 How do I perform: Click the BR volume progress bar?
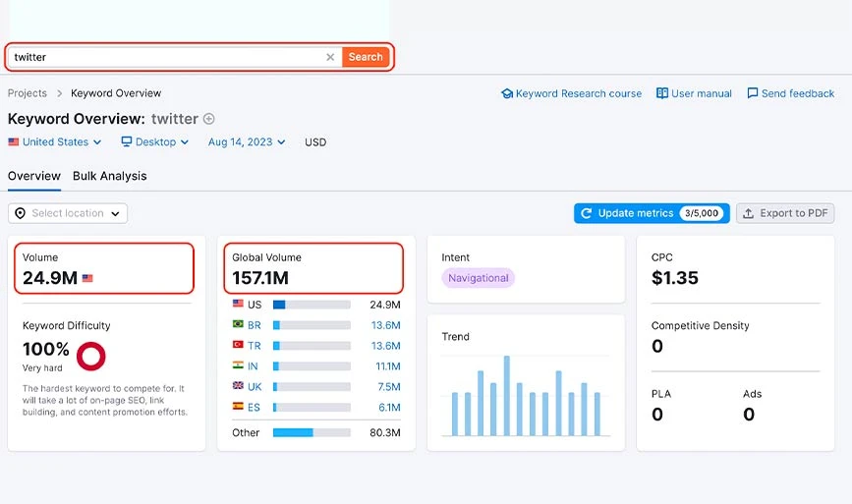(x=312, y=325)
